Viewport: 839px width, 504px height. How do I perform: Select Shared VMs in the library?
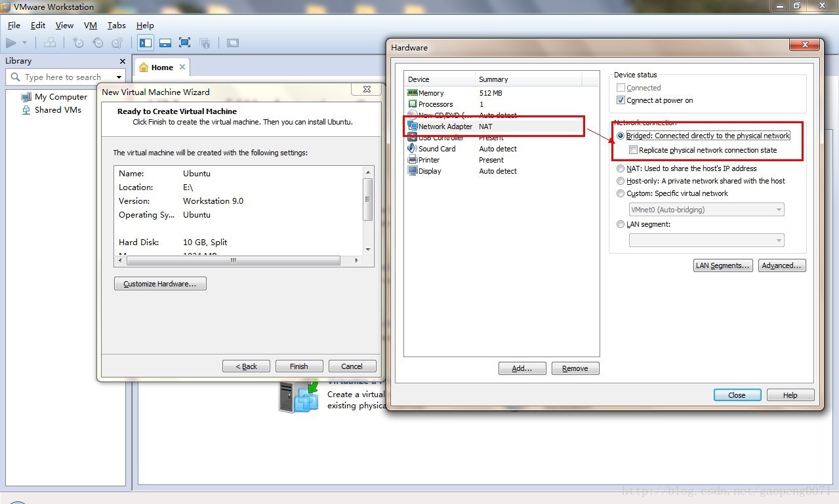click(x=52, y=109)
